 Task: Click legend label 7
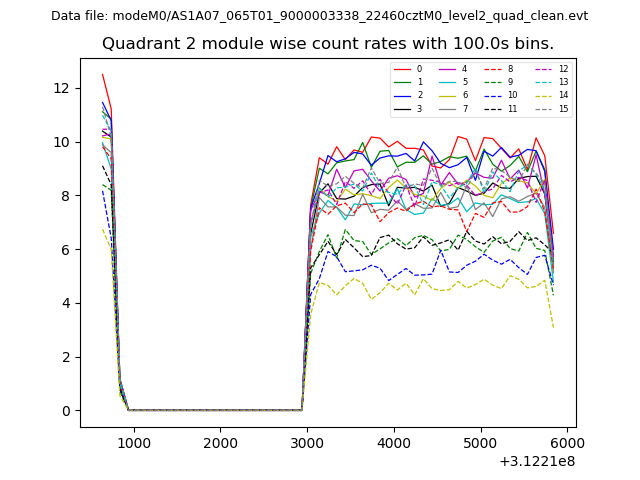tap(465, 108)
